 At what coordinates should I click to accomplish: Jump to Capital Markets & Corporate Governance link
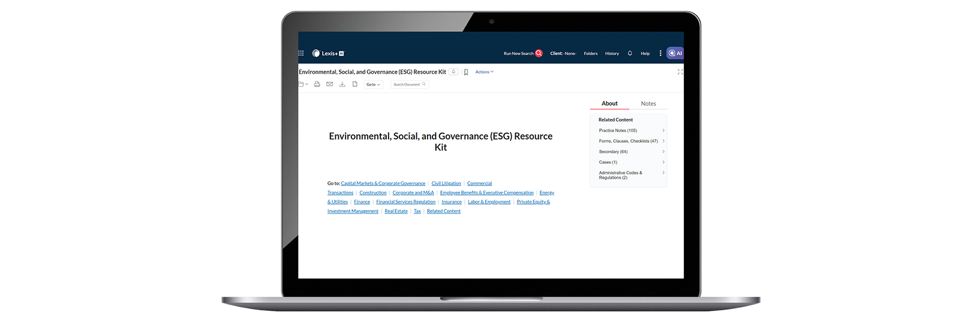click(x=383, y=184)
